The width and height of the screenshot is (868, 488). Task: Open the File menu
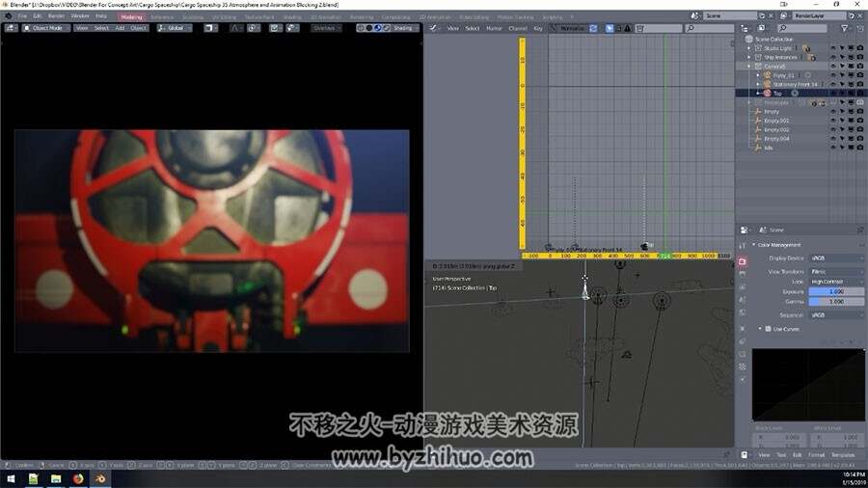(23, 16)
